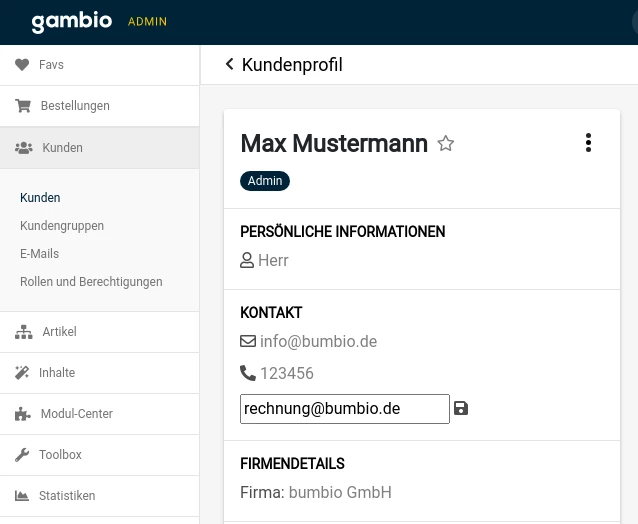Screen dimensions: 638x524
Task: Click the Modul-Center puzzle piece icon
Action: click(23, 414)
